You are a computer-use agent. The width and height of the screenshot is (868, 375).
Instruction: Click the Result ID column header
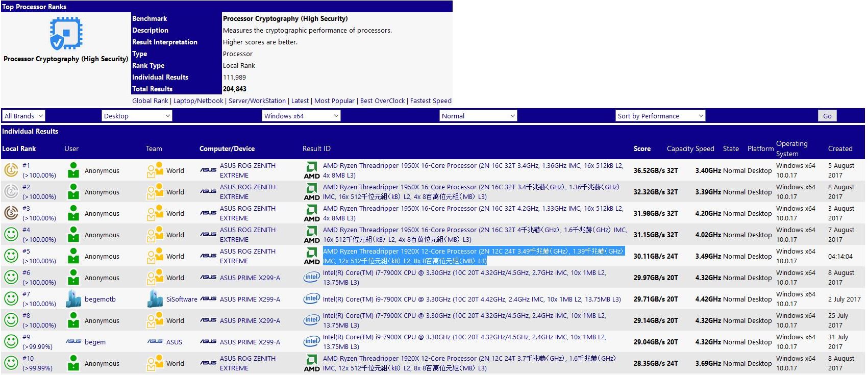click(x=316, y=148)
